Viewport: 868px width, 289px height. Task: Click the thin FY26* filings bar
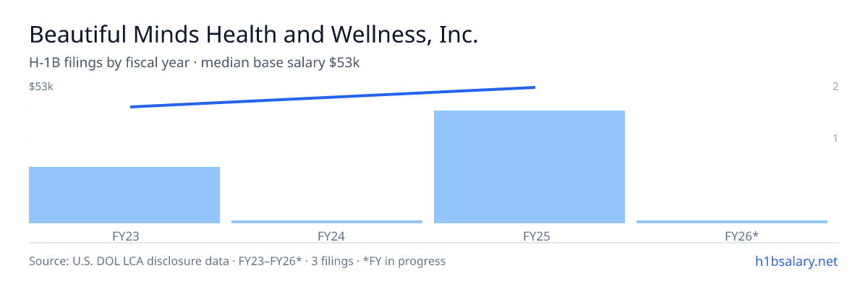pos(732,222)
